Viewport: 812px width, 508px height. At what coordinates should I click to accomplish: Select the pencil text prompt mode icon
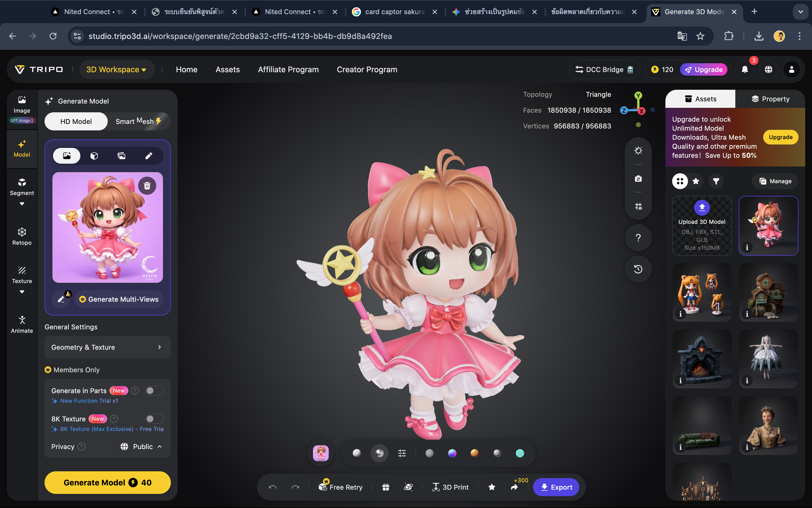coord(149,156)
